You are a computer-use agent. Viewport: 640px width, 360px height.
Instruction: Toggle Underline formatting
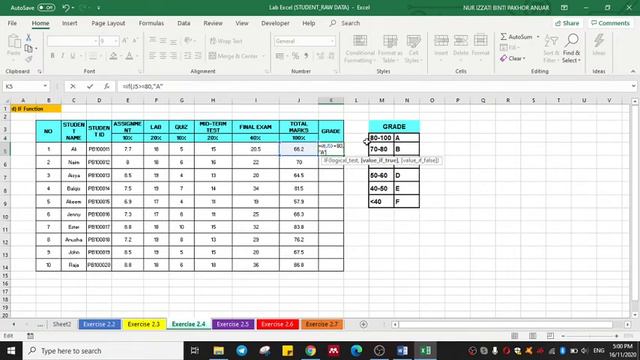click(x=73, y=56)
